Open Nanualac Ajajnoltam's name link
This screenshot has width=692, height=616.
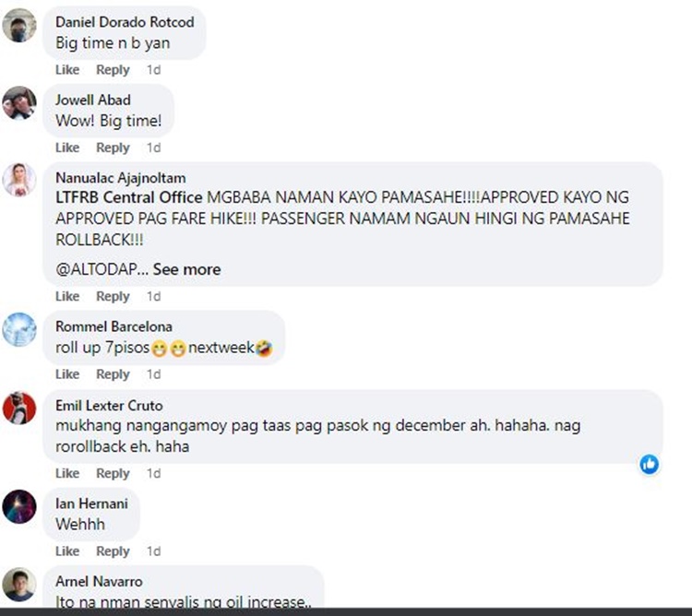121,178
